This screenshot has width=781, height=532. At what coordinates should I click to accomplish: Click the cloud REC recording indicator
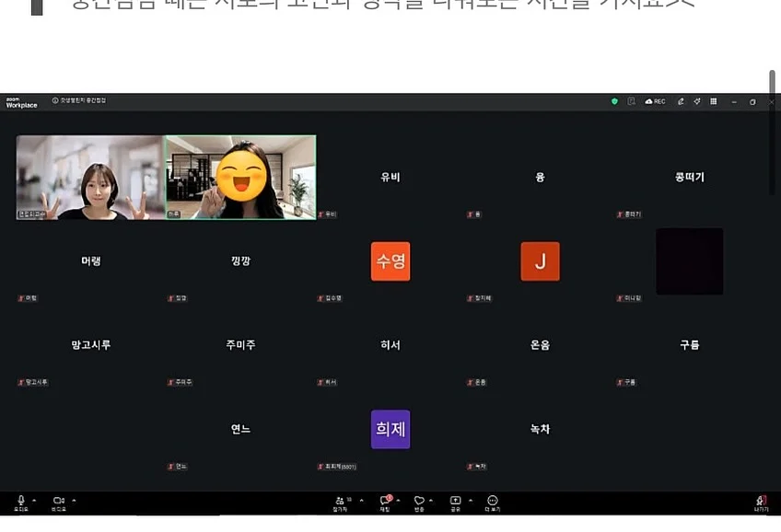pyautogui.click(x=655, y=101)
